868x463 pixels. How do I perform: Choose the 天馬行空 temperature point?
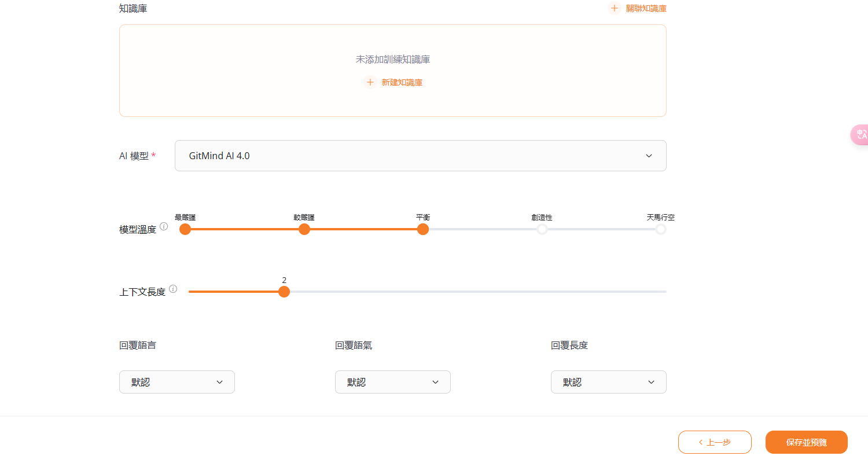click(x=661, y=229)
